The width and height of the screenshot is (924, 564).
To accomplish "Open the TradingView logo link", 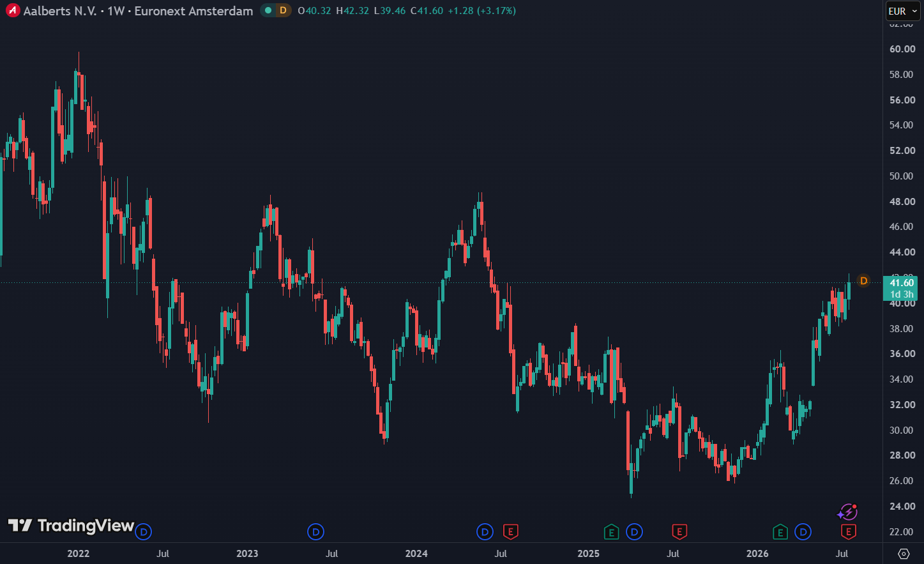I will click(71, 526).
